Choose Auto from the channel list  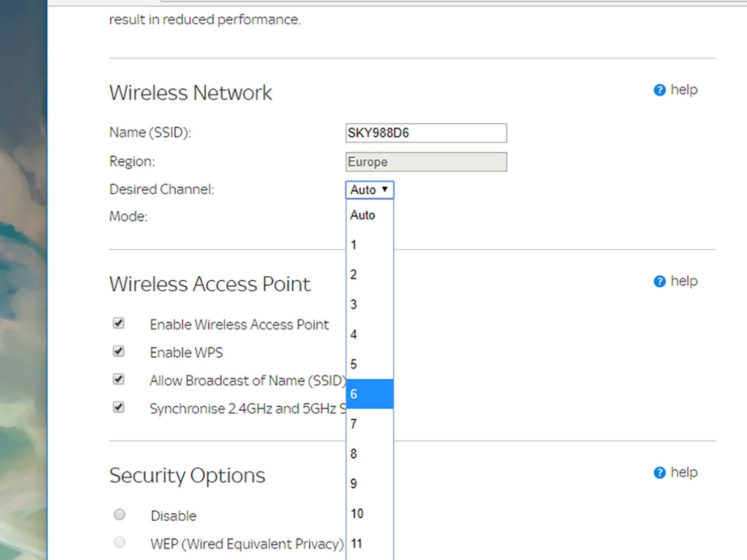(x=369, y=215)
